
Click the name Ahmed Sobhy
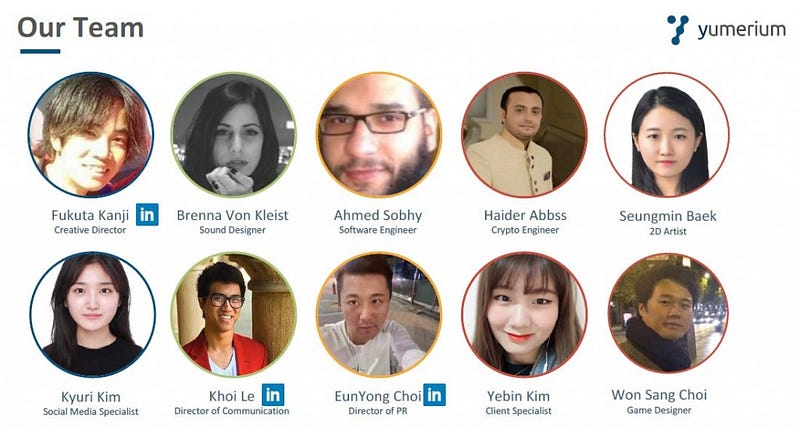(378, 215)
